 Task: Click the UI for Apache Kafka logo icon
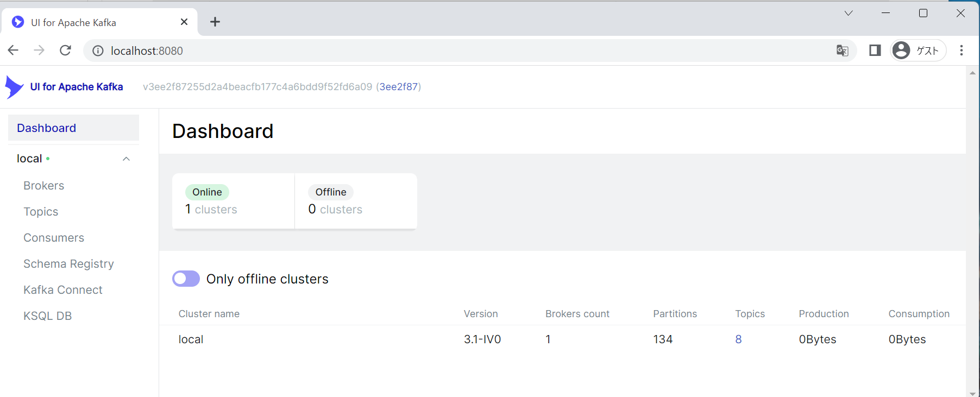coord(14,87)
